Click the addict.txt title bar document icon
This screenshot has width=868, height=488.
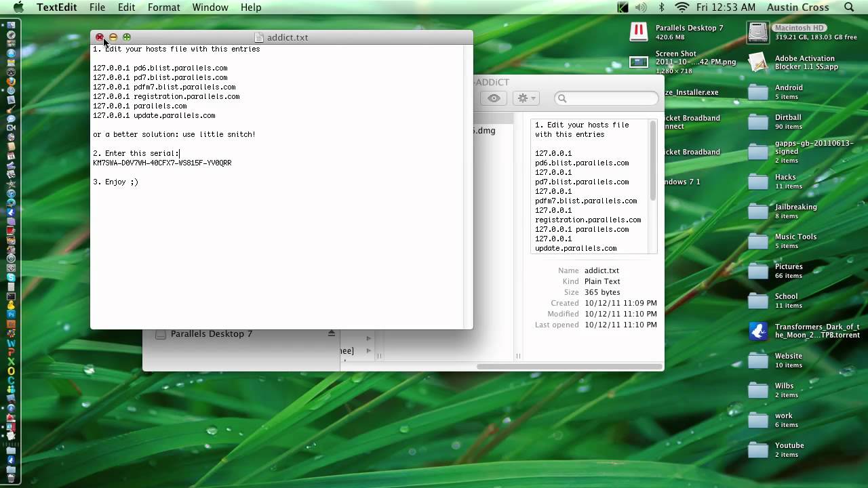coord(259,37)
